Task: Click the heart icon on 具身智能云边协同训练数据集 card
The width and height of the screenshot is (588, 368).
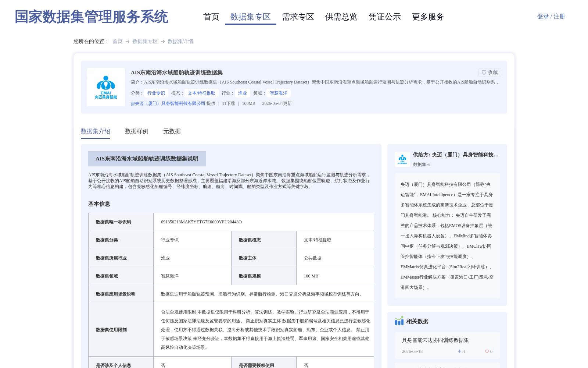Action: point(487,351)
